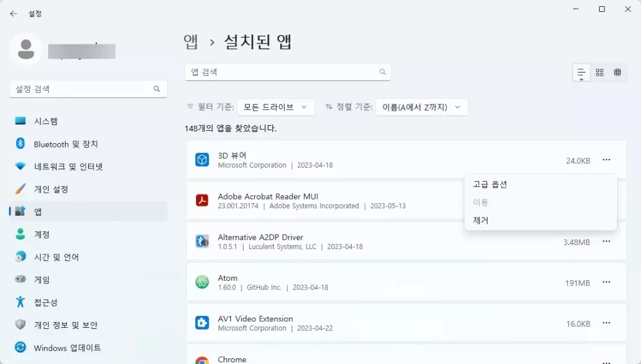Open 계정 settings
The image size is (641, 364).
88,235
